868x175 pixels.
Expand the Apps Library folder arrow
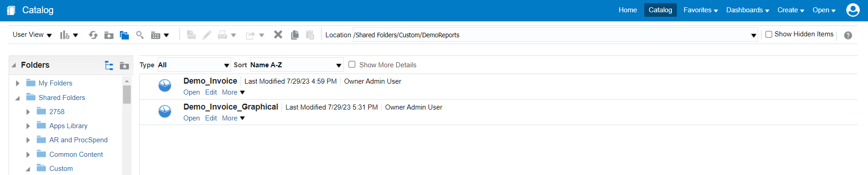point(28,126)
